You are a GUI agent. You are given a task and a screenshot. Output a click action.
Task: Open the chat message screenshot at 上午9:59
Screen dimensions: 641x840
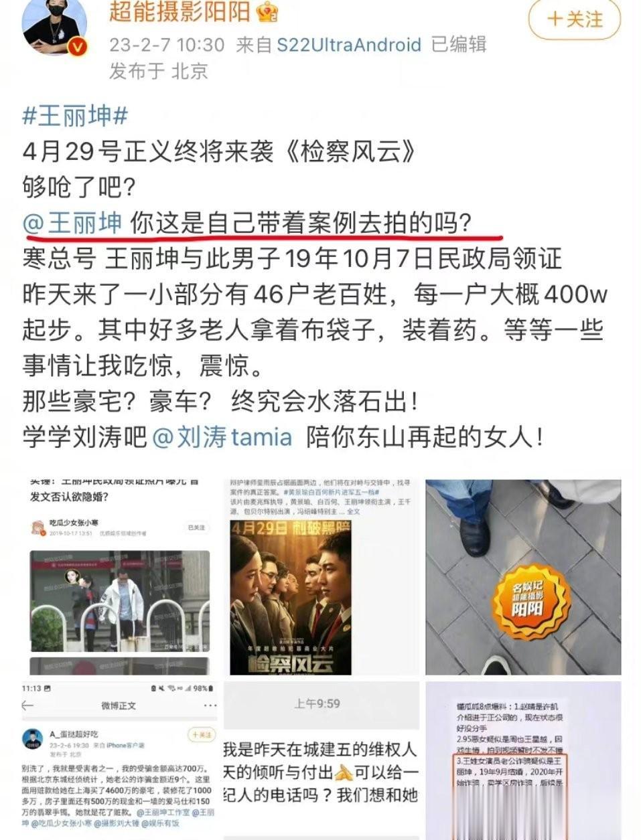coord(322,760)
